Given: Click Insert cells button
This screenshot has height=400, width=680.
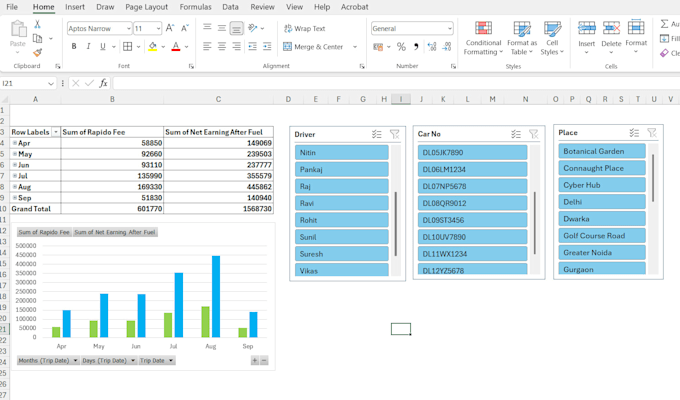Looking at the screenshot, I should tap(586, 37).
